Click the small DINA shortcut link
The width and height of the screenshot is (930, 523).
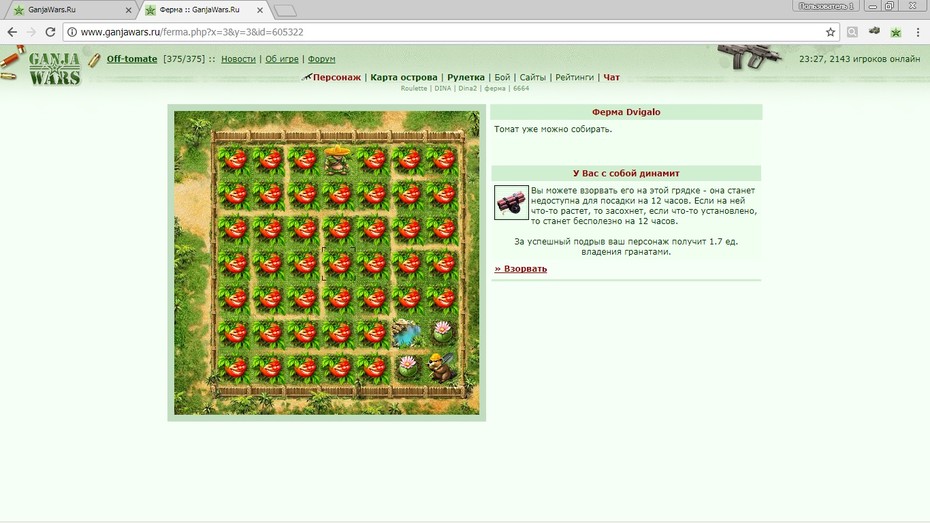tap(442, 88)
